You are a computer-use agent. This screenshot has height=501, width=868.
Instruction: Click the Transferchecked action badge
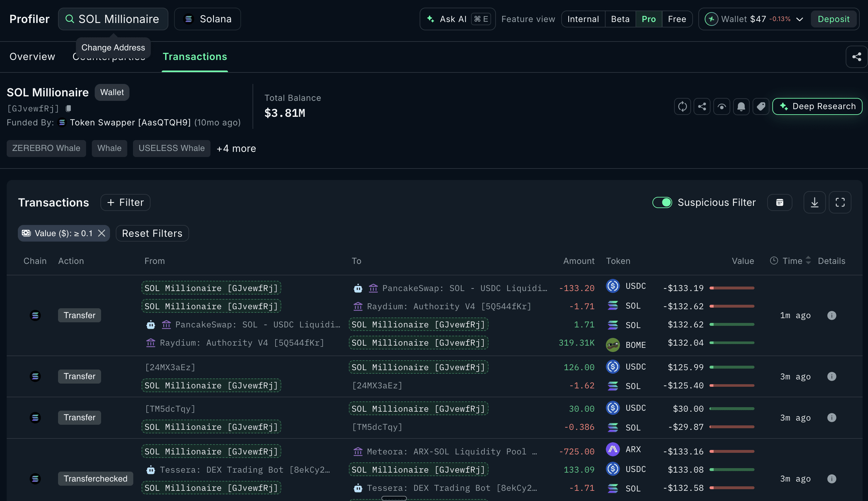[x=96, y=479]
